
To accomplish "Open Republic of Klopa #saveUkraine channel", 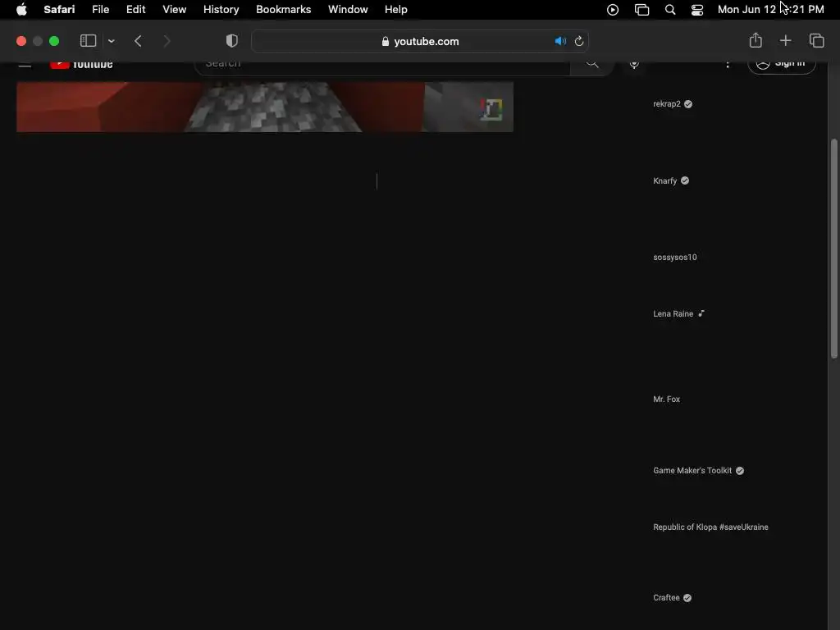I will [710, 527].
